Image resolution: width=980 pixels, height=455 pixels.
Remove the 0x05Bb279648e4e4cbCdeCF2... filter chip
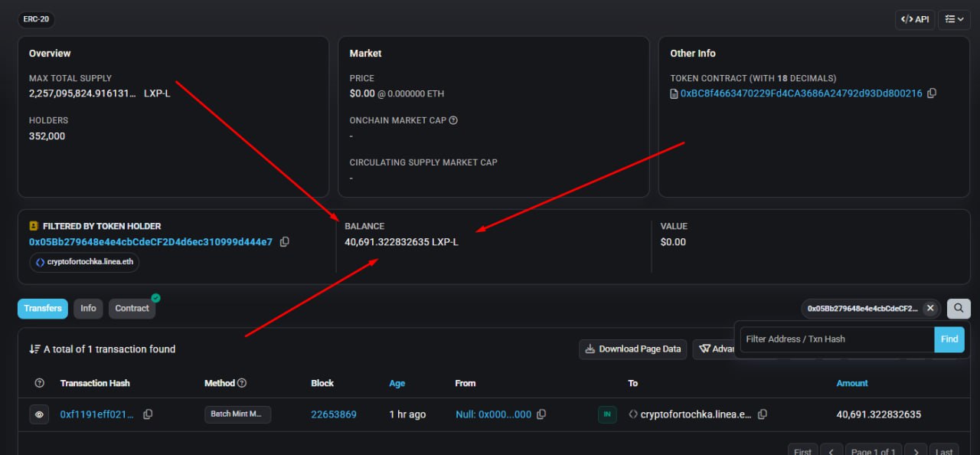coord(930,308)
